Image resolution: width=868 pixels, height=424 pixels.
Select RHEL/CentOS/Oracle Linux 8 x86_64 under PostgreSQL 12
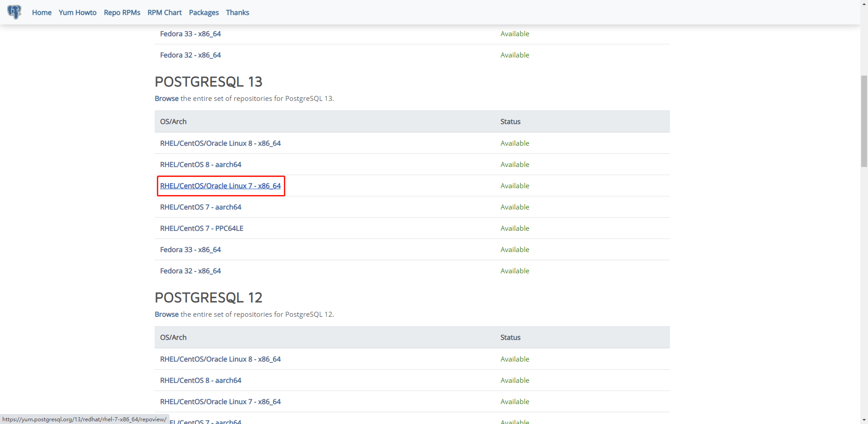coord(221,359)
